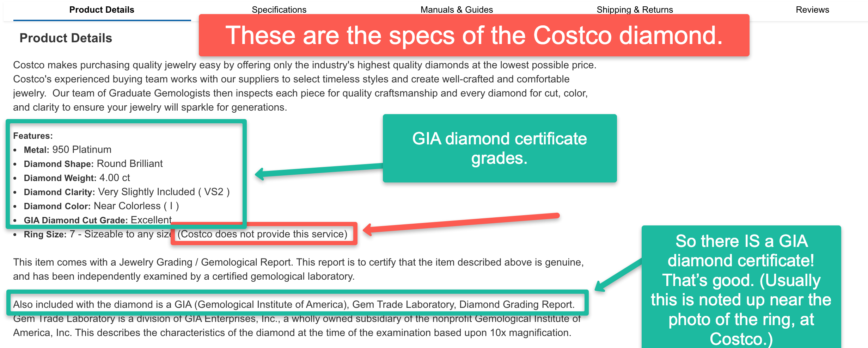Click the Diamond Clarity VS2 entry
This screenshot has width=868, height=348.
[127, 192]
